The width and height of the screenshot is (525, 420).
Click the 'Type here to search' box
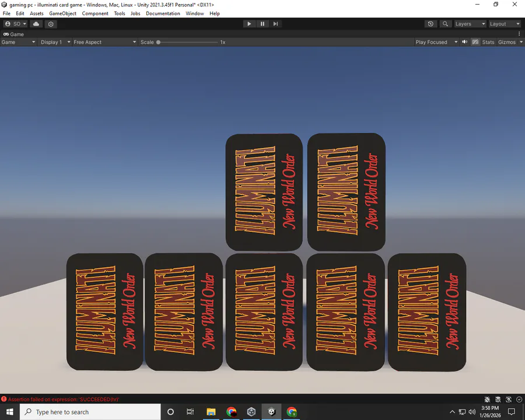point(90,412)
